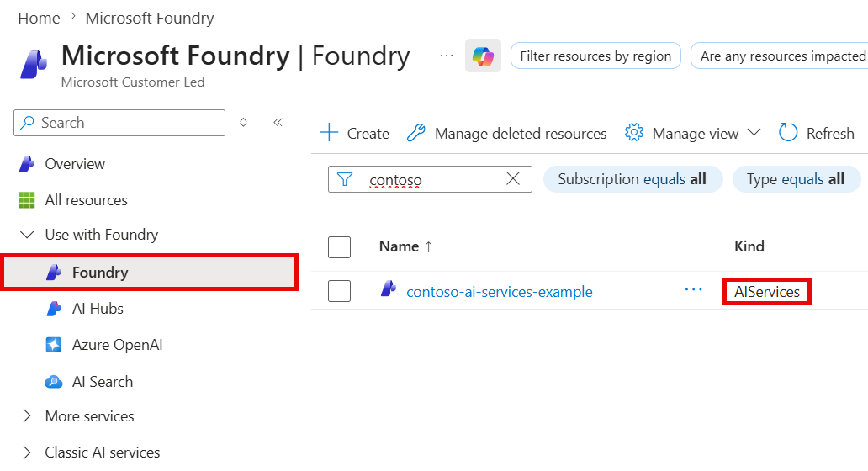Focus the sidebar Search input
Screen dimensions: 868x471
click(119, 123)
